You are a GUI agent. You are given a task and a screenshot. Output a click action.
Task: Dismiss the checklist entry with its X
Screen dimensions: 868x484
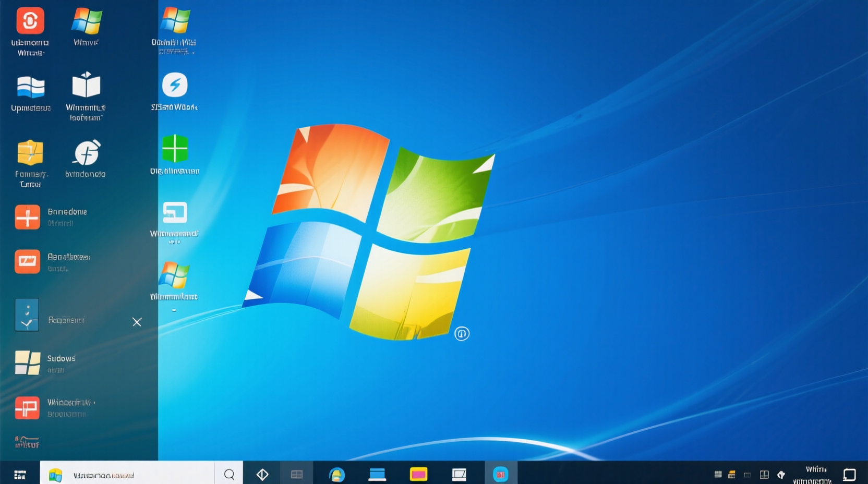(137, 322)
